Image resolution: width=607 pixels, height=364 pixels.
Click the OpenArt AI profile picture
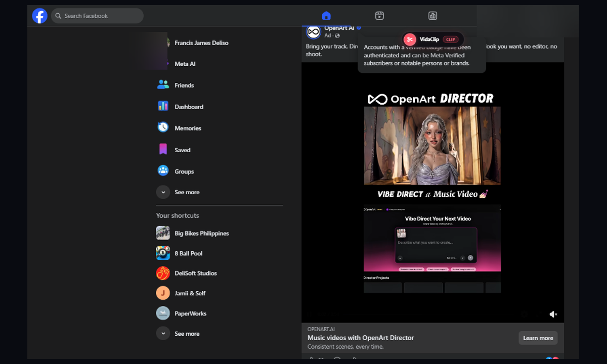314,32
